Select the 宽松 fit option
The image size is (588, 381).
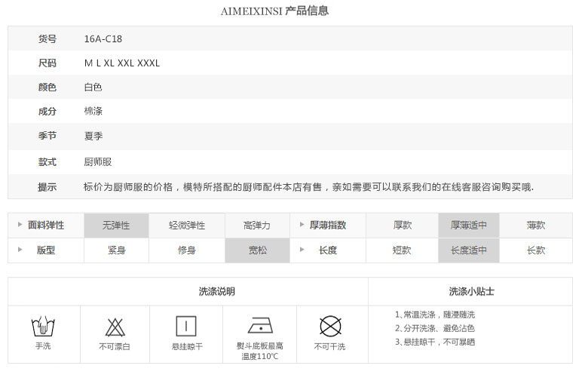click(x=258, y=250)
